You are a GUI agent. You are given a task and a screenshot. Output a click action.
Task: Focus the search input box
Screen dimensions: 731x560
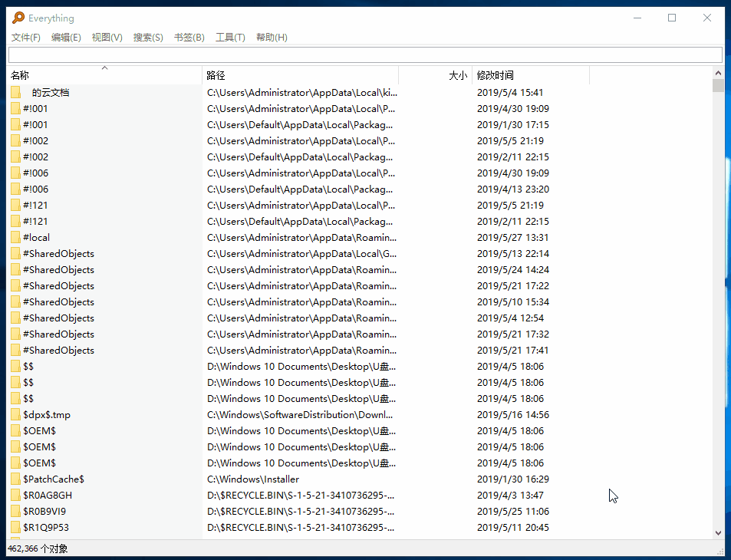[x=365, y=54]
